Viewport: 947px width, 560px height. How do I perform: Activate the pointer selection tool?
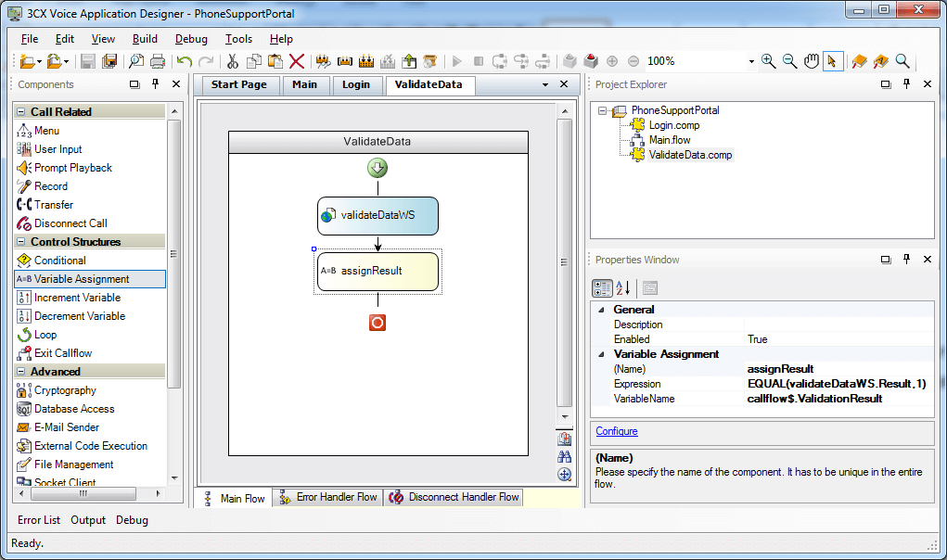click(x=833, y=61)
